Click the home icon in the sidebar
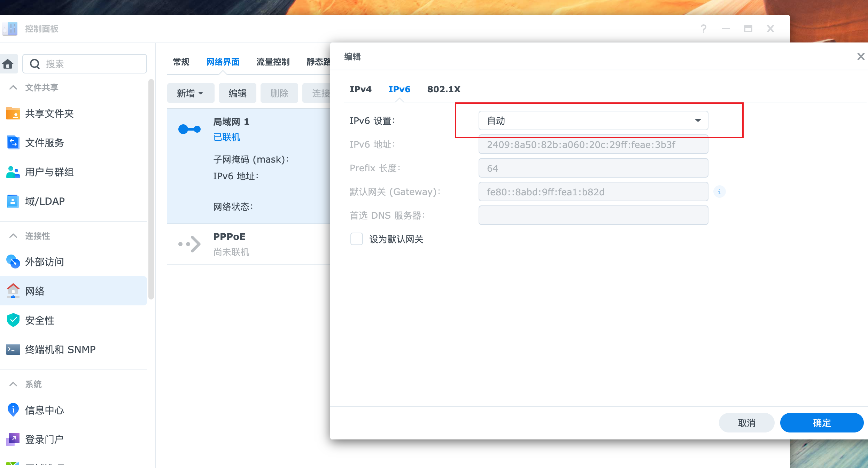Image resolution: width=868 pixels, height=468 pixels. pyautogui.click(x=8, y=64)
